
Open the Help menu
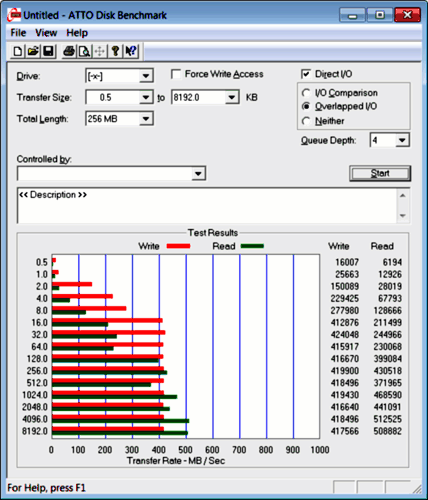[77, 33]
